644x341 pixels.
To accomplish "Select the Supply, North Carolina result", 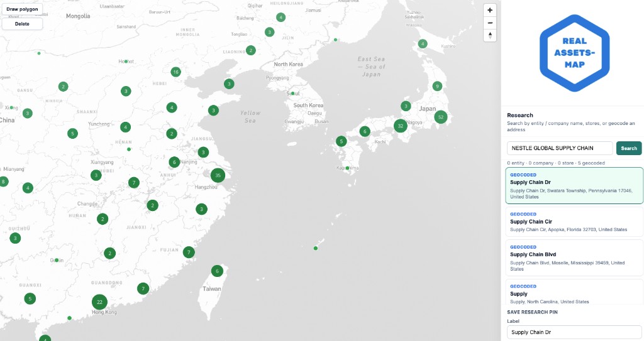I will pyautogui.click(x=574, y=292).
